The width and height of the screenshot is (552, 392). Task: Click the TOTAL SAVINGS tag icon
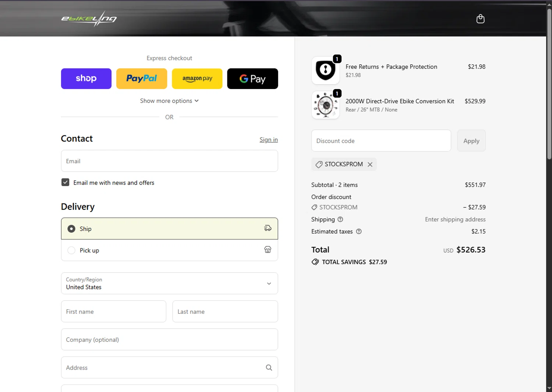(x=315, y=262)
